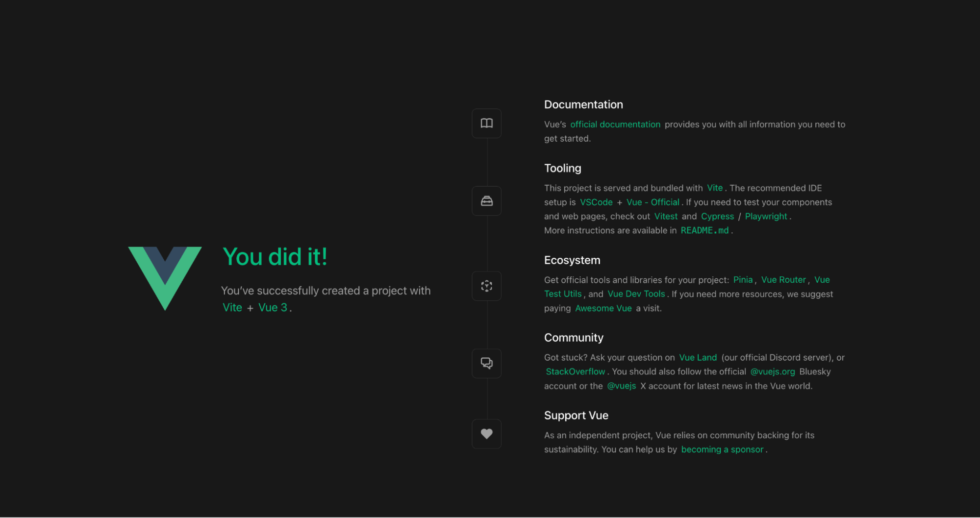Open the Vue 3 link under You did it!
This screenshot has height=518, width=980.
273,307
